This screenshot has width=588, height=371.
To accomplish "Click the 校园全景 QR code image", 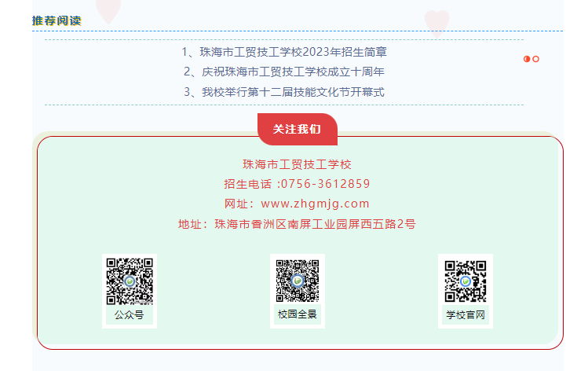I will pos(298,281).
